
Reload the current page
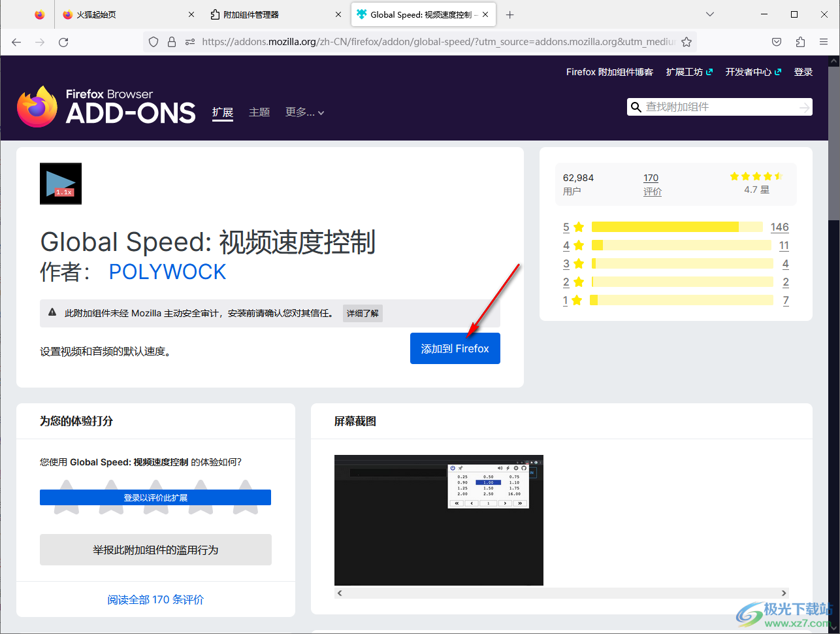tap(63, 42)
